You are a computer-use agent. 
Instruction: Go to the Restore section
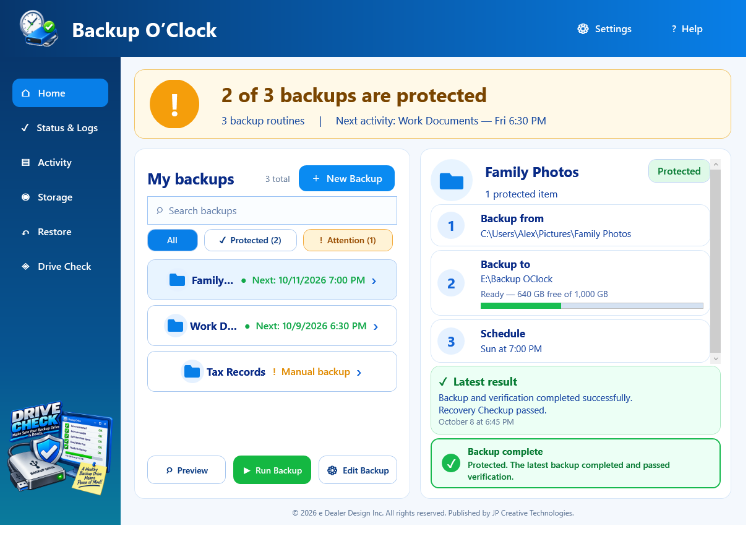(60, 232)
